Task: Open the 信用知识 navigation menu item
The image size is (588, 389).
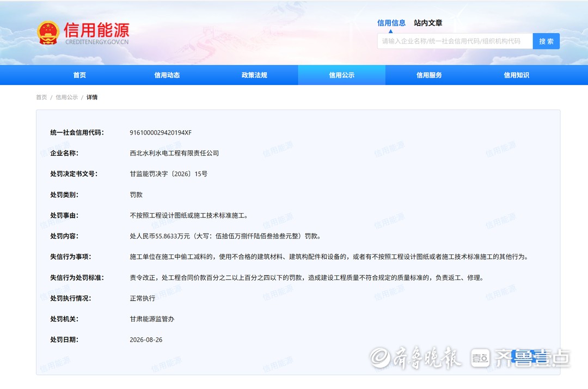Action: (x=516, y=75)
